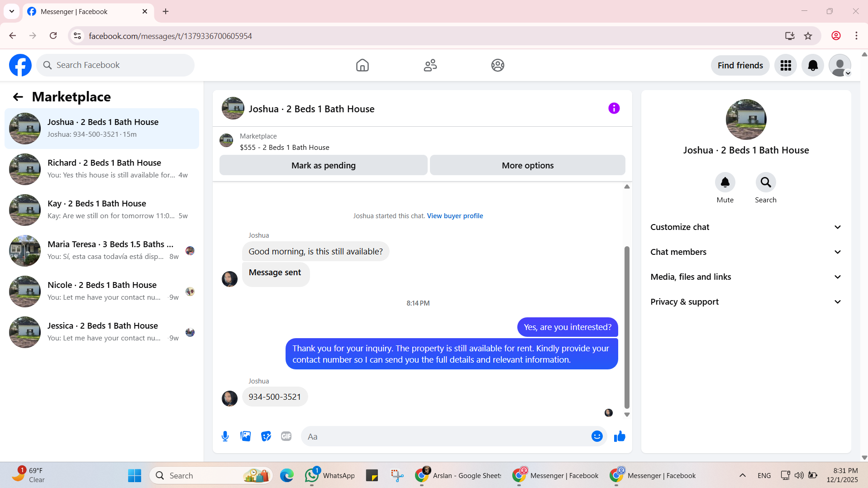
Task: Focus the Search Facebook field
Action: coord(115,65)
